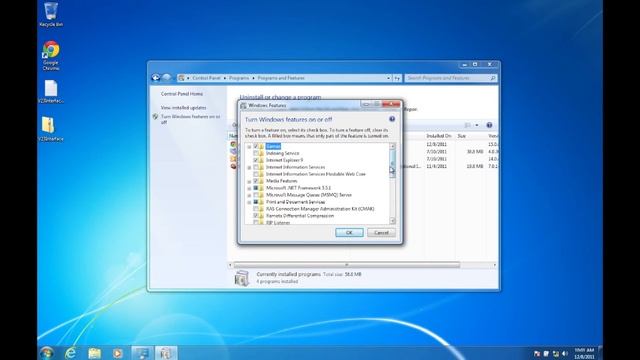This screenshot has width=640, height=360.
Task: Click the help icon in Windows Features dialog
Action: (392, 119)
